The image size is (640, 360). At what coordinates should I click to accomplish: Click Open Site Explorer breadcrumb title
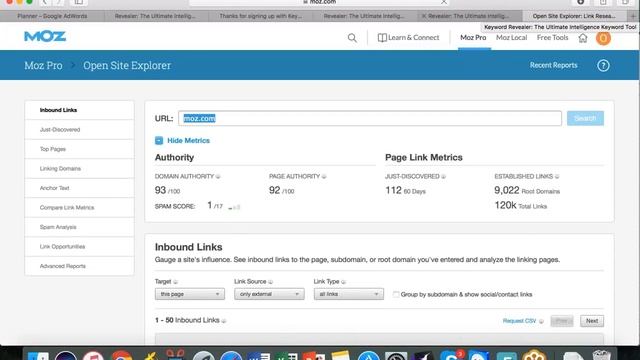pos(127,65)
